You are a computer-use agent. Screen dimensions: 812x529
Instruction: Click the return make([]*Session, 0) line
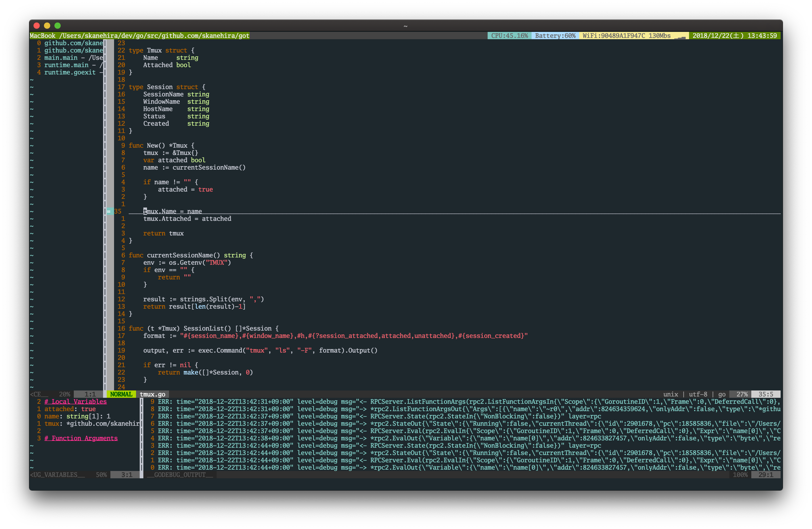point(205,372)
